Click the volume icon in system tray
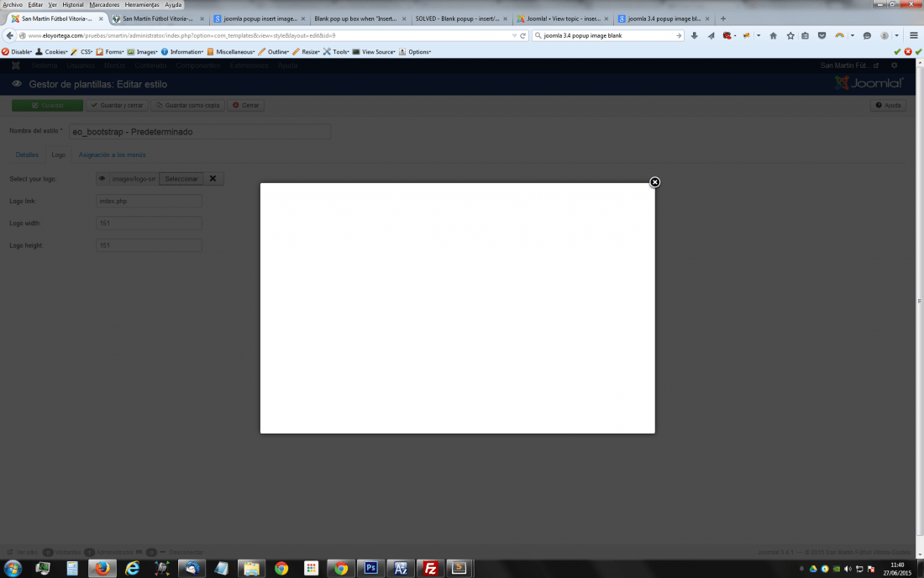This screenshot has height=578, width=924. [848, 569]
